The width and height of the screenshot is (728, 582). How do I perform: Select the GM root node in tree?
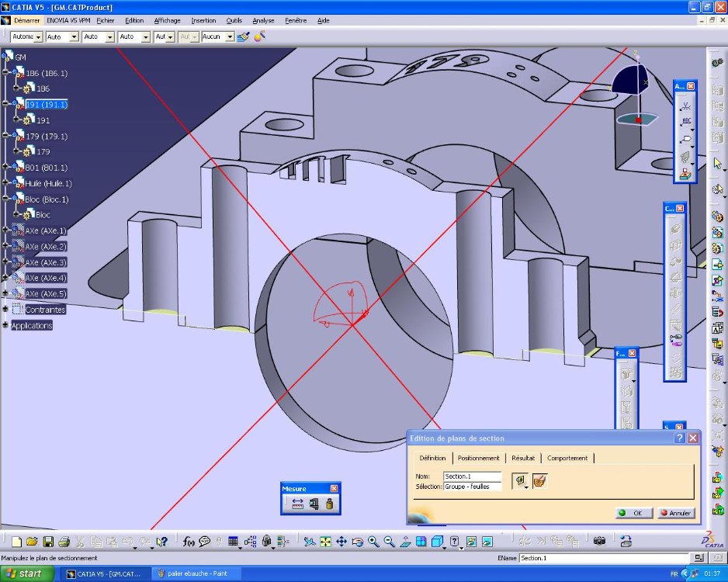tap(20, 57)
